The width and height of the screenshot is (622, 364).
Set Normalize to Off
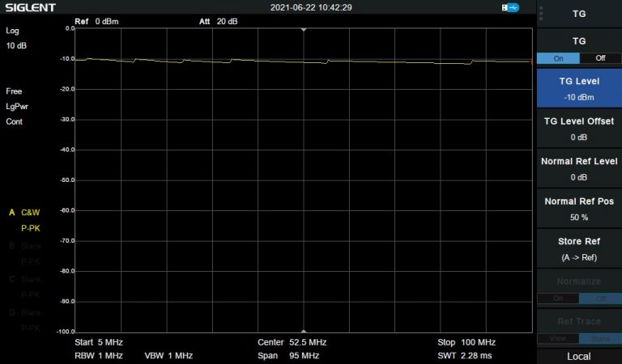tap(600, 298)
